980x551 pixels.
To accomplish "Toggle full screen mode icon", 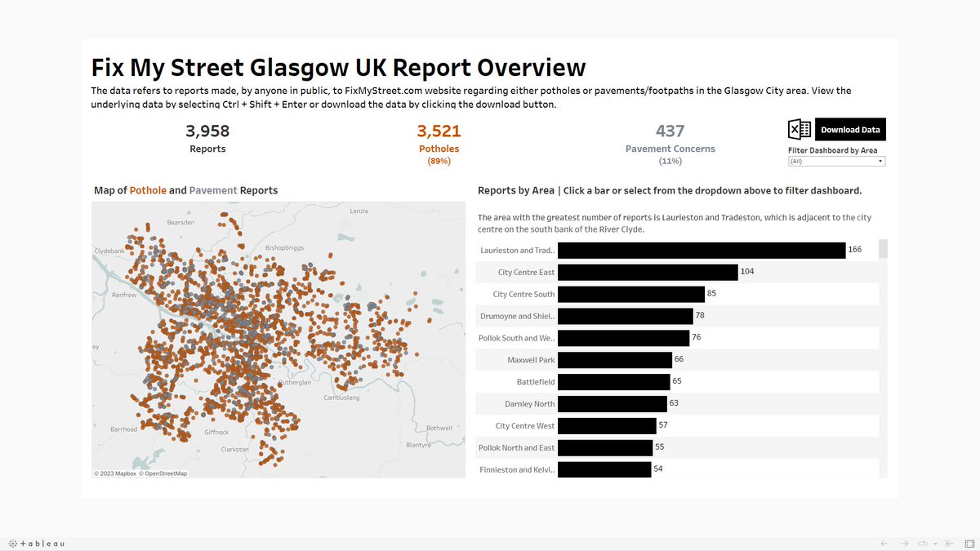I will [x=969, y=544].
